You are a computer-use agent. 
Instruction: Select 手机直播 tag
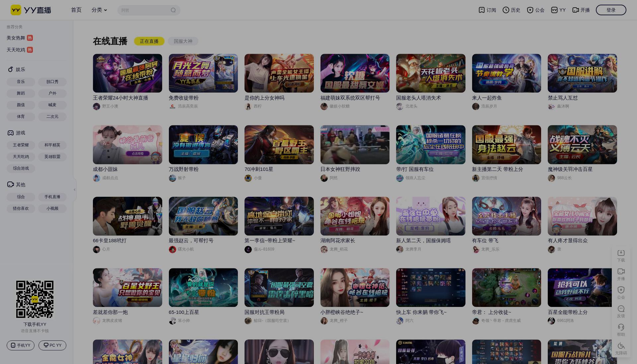pyautogui.click(x=52, y=197)
